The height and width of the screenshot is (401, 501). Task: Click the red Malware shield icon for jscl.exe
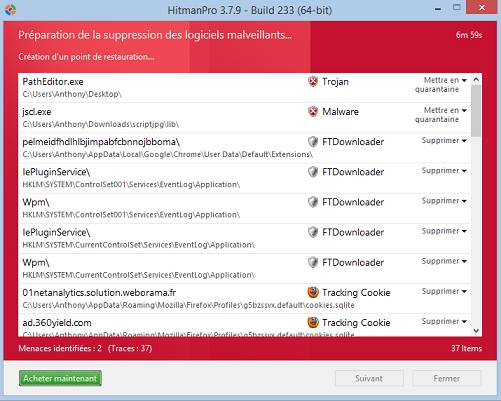[313, 112]
